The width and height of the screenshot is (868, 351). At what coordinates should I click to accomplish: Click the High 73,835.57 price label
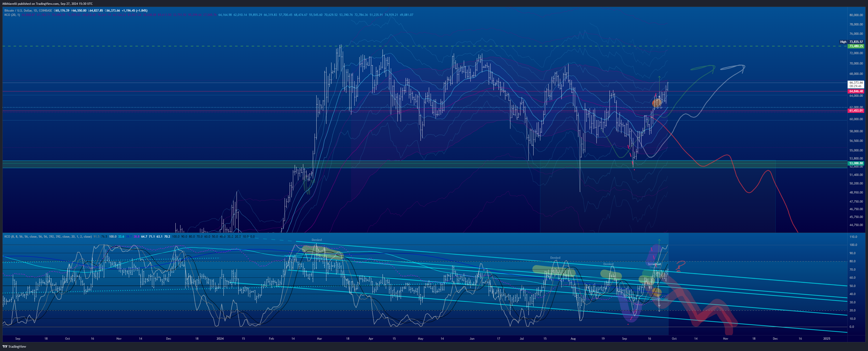click(851, 42)
